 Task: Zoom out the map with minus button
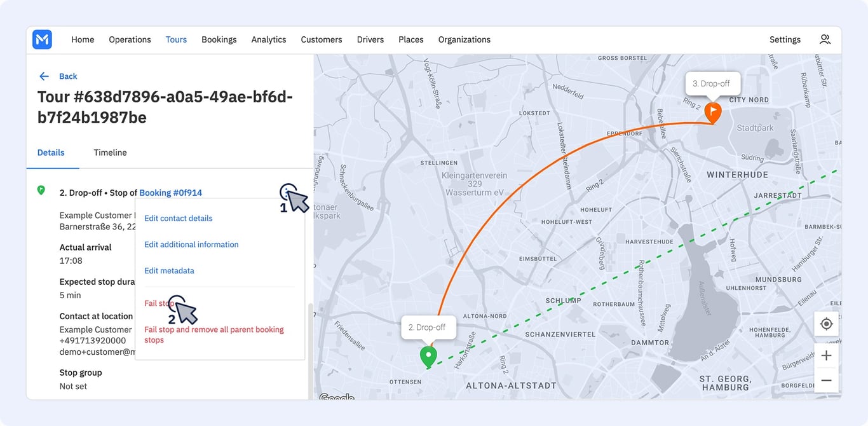click(826, 380)
